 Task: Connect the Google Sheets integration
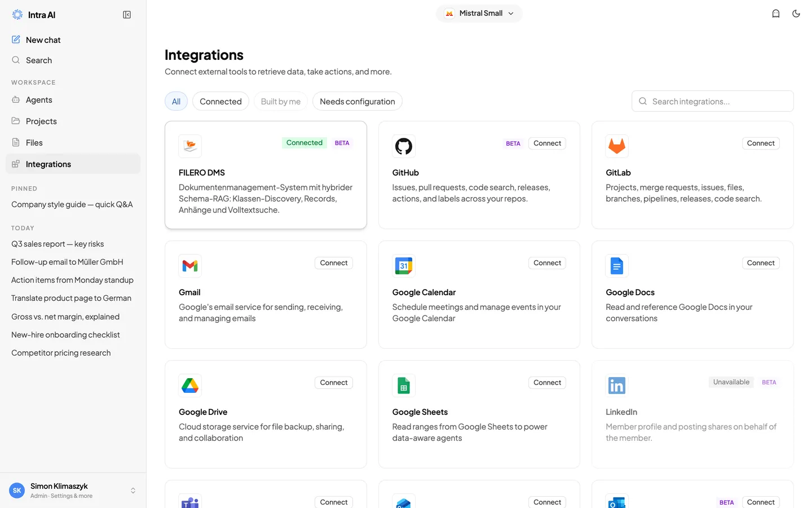point(547,383)
